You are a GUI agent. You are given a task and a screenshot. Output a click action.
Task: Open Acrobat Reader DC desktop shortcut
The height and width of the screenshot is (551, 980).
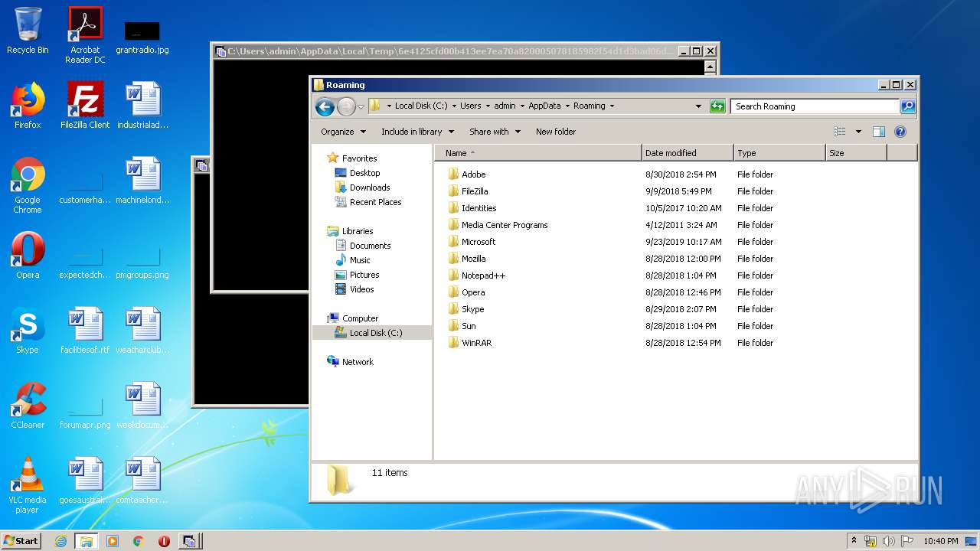point(85,35)
